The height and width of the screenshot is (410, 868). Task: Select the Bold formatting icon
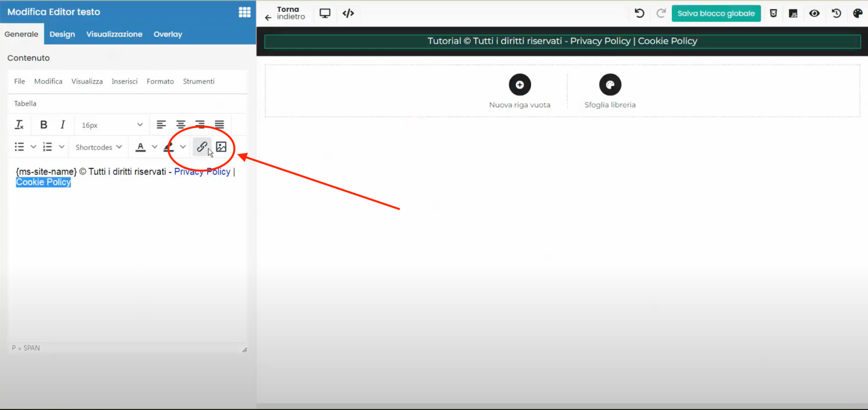(43, 125)
